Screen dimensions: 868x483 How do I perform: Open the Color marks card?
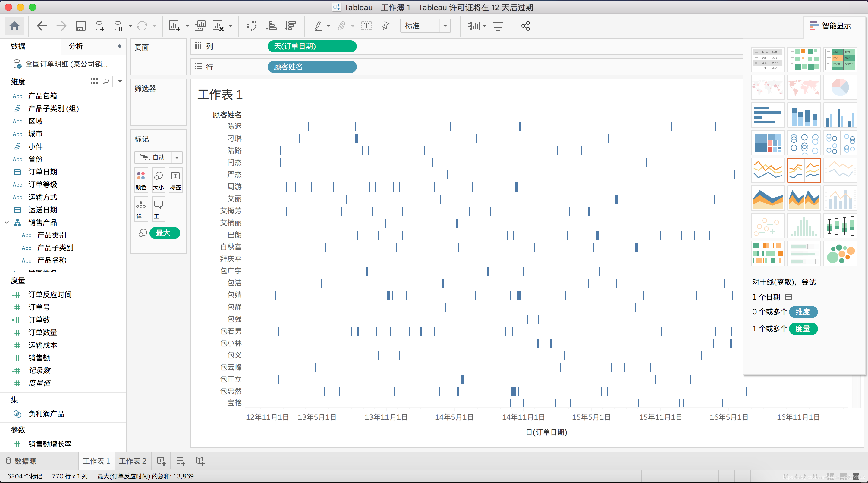point(141,180)
